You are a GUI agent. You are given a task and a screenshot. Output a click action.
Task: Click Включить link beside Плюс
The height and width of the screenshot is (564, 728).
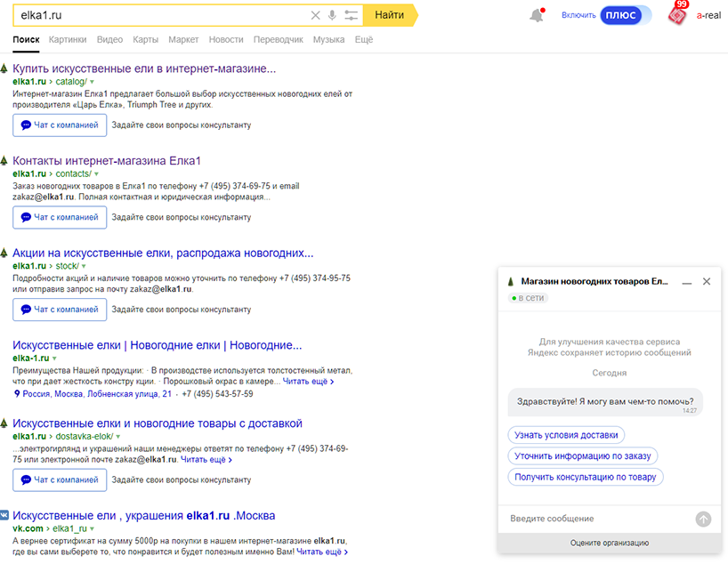tap(578, 15)
